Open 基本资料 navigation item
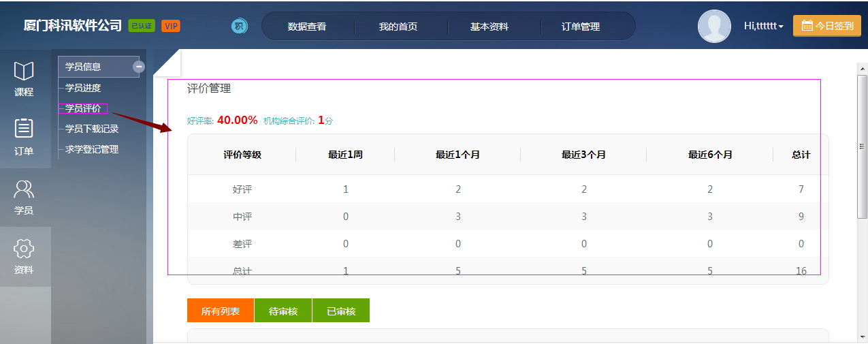The width and height of the screenshot is (868, 344). (489, 27)
